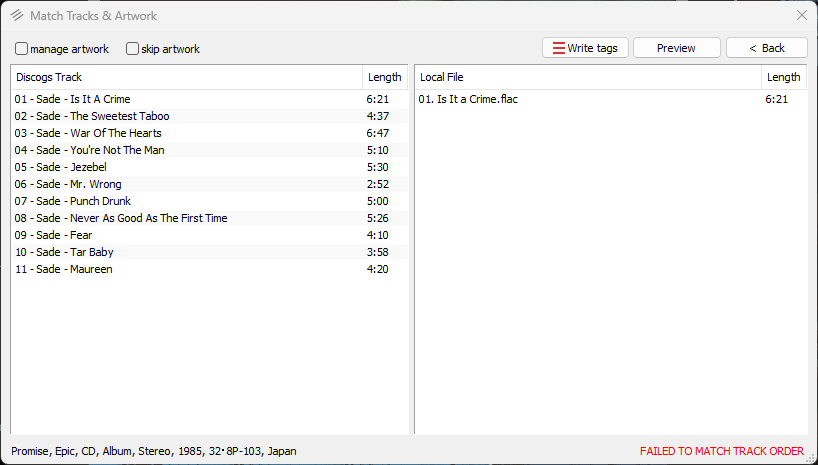Click the 5:00 length of Punch Drunk
Viewport: 818px width, 465px height.
[378, 201]
